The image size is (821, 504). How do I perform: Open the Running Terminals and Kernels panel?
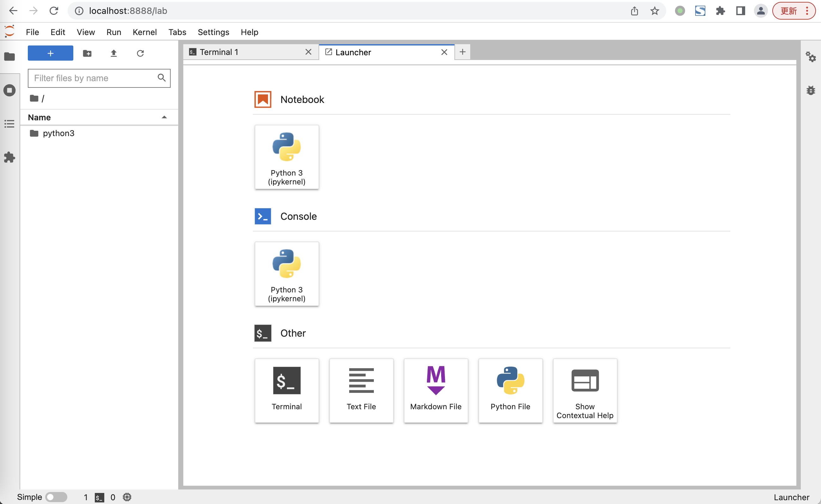click(9, 90)
